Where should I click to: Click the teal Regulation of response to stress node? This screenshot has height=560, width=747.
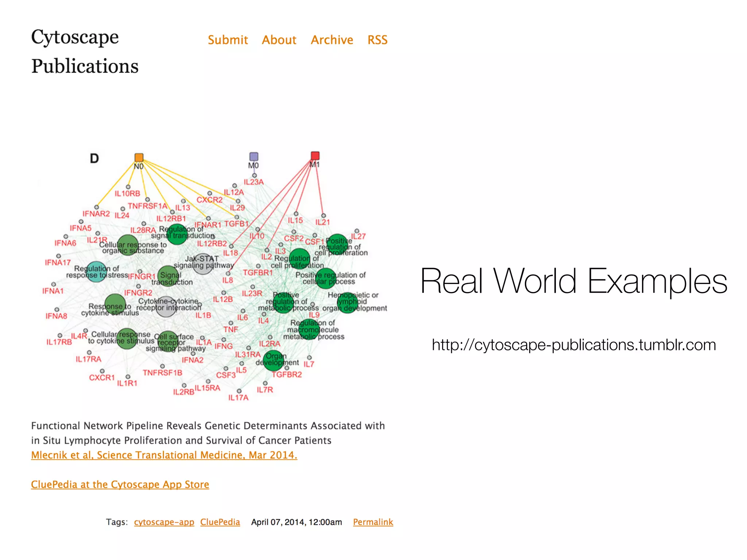tap(96, 272)
